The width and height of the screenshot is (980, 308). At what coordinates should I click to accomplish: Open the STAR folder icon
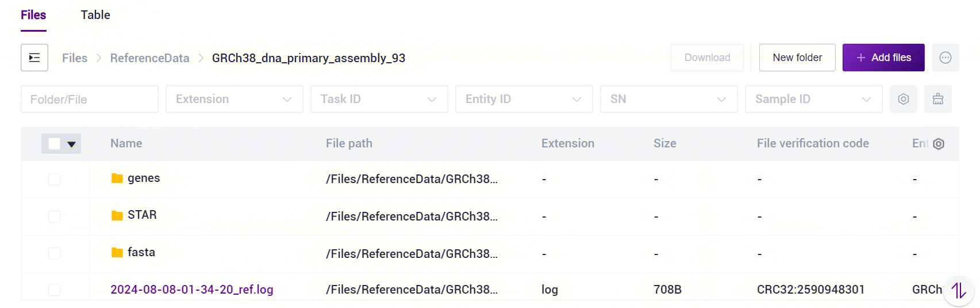tap(117, 215)
